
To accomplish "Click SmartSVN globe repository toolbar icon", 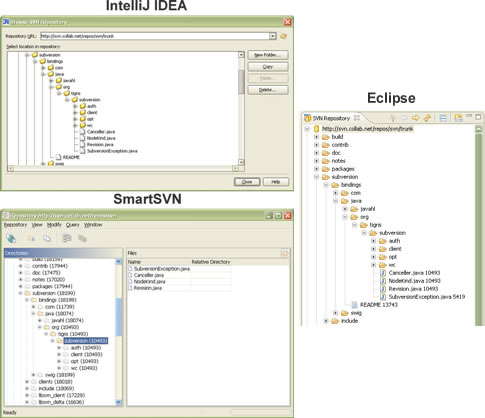I will (11, 238).
